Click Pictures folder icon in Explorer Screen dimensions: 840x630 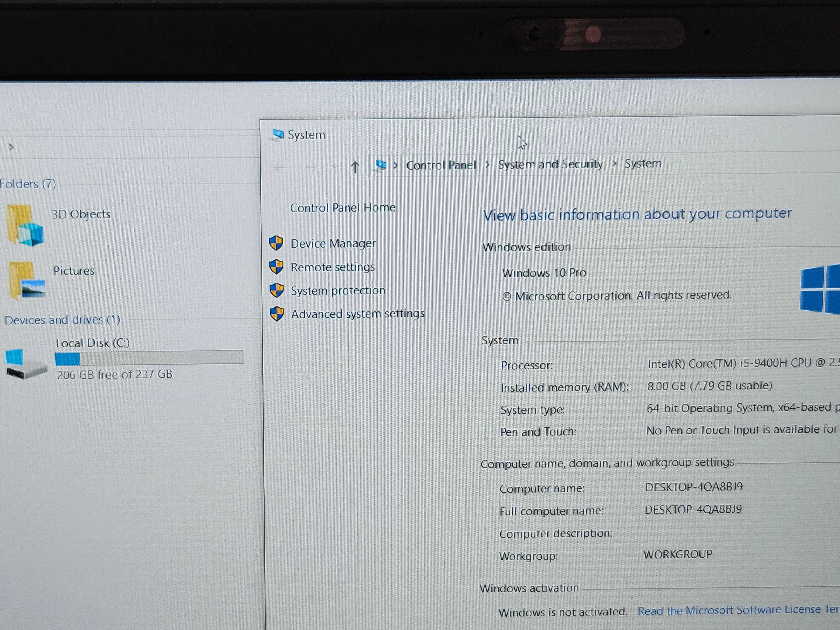27,281
